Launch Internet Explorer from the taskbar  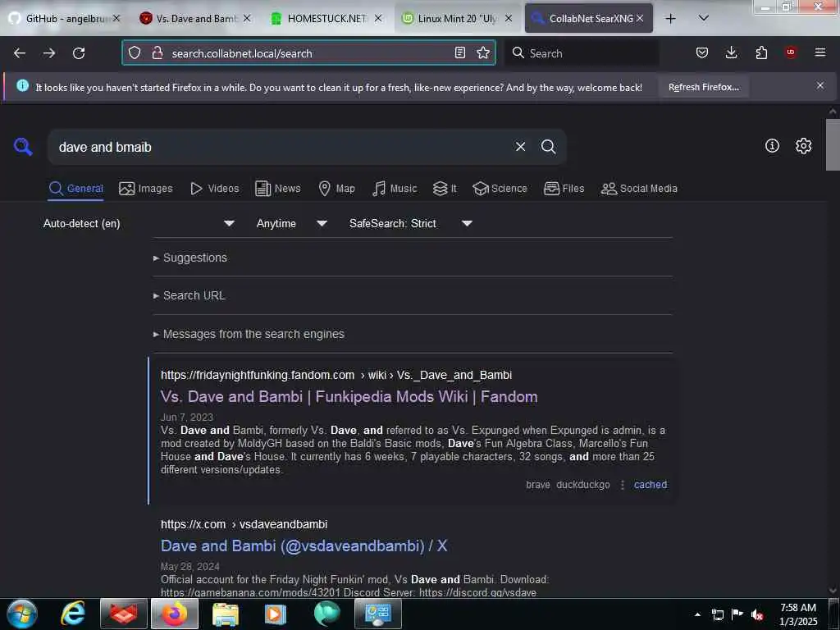(73, 614)
